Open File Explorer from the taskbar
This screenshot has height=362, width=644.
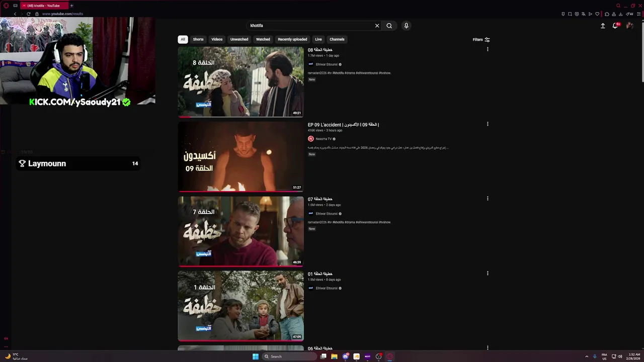point(334,356)
